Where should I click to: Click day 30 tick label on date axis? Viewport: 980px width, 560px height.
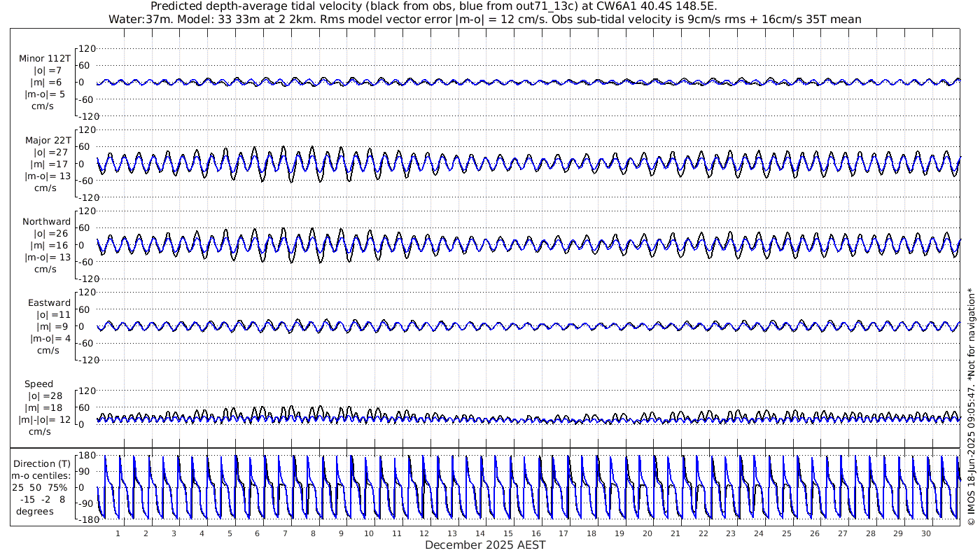pos(925,533)
